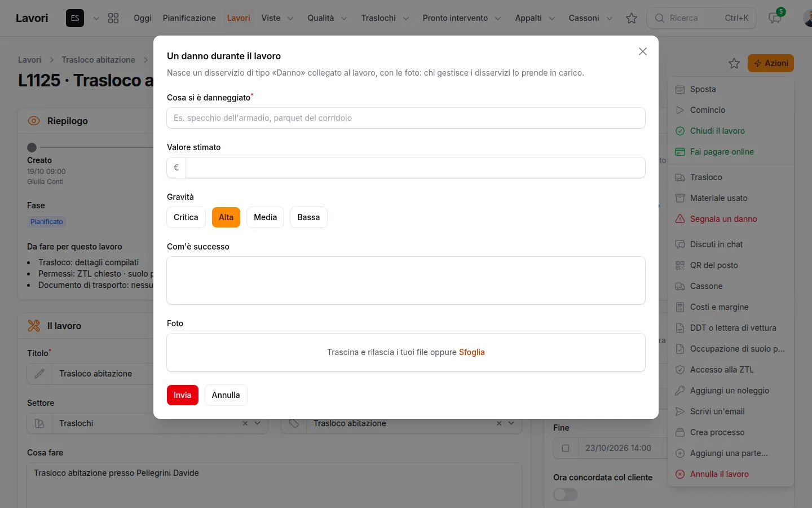Open the Azioni button
The height and width of the screenshot is (508, 812).
[x=771, y=63]
